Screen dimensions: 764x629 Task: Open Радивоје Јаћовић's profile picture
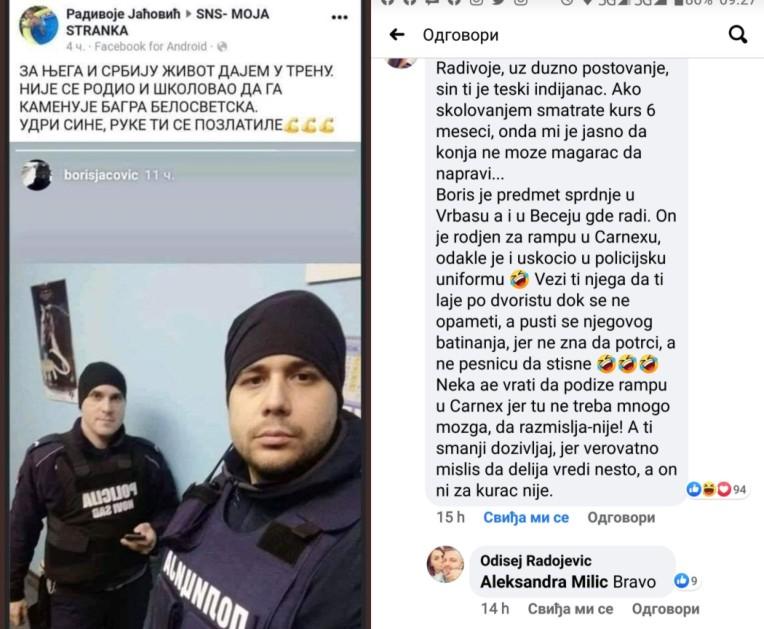point(38,25)
